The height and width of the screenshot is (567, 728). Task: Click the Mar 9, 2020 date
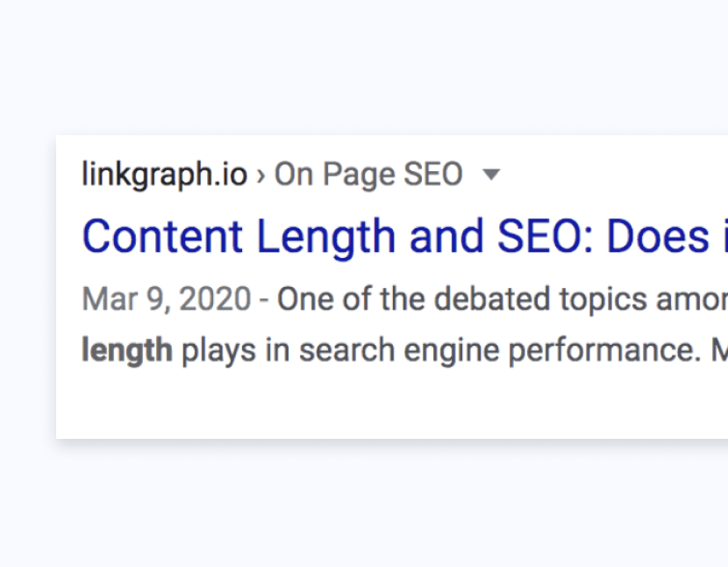click(x=167, y=300)
